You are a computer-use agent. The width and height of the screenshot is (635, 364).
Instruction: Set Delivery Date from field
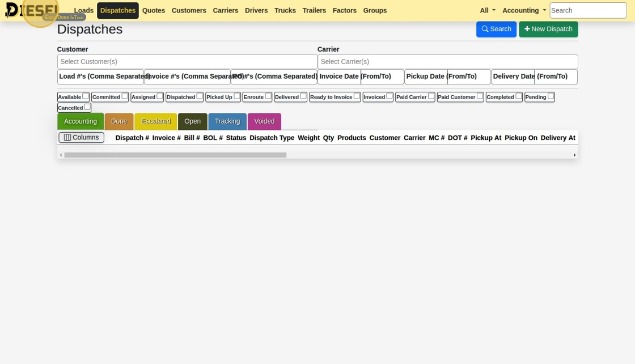[x=513, y=77]
